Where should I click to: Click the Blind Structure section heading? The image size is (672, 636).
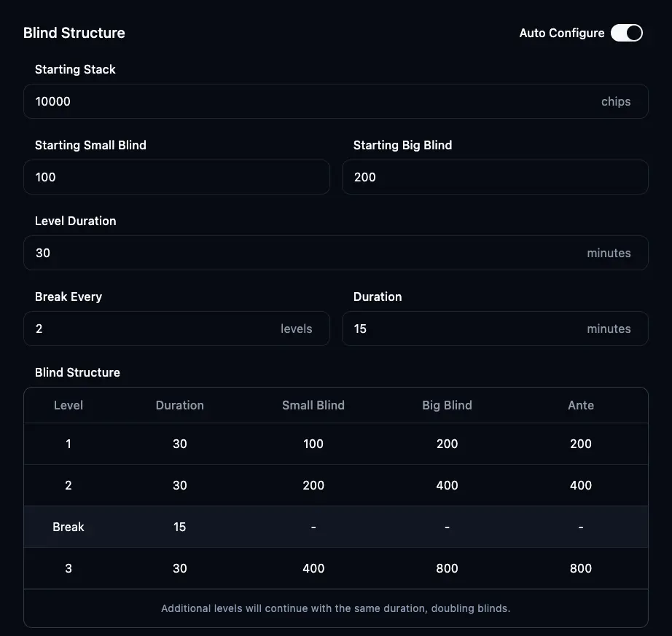tap(74, 33)
